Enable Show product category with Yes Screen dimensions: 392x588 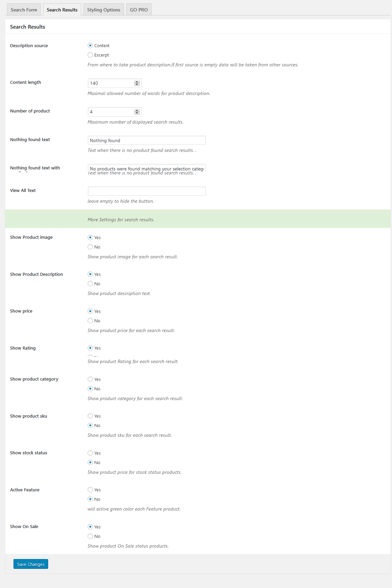(90, 379)
